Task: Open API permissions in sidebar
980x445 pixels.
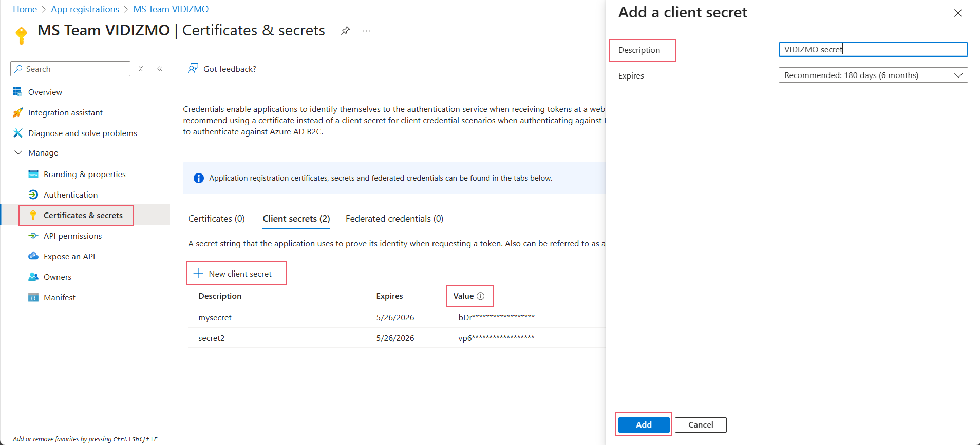Action: click(72, 236)
